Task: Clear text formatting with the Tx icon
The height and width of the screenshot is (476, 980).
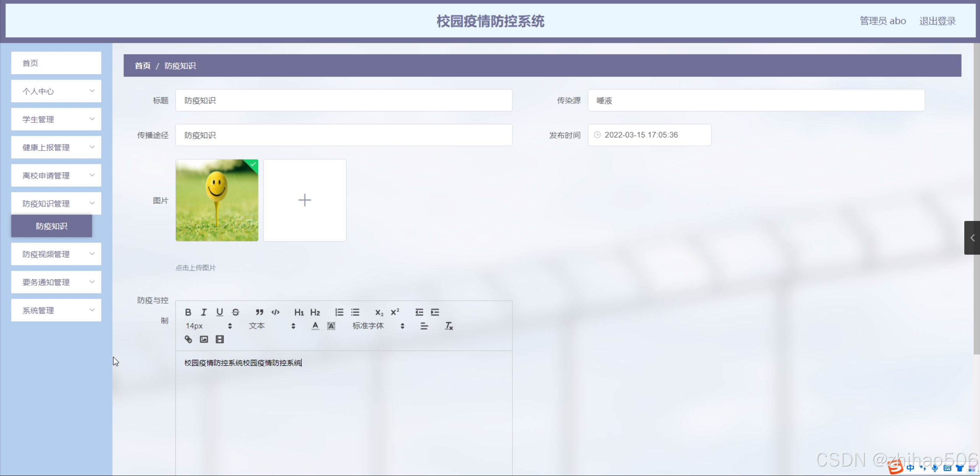Action: 448,326
